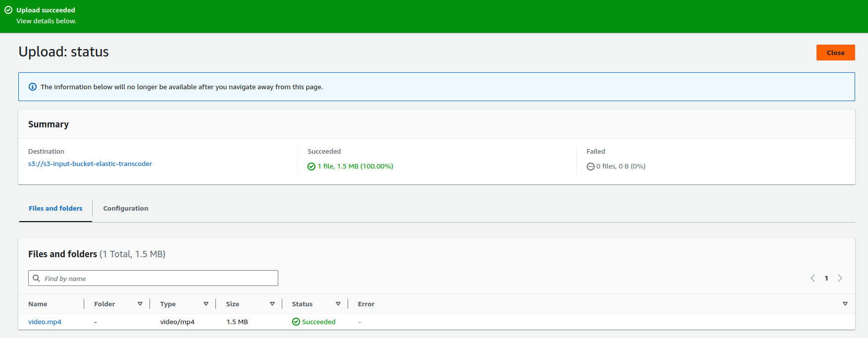Open the video.mp4 file link

point(45,322)
